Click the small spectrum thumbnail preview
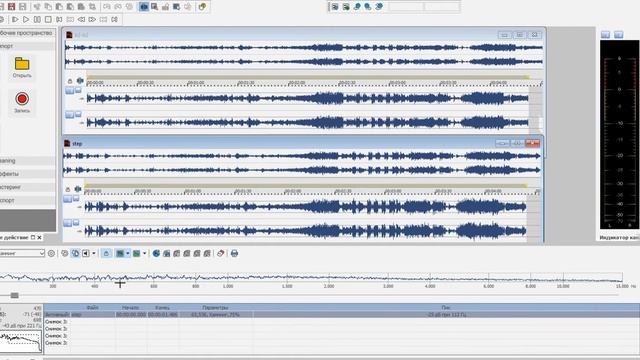This screenshot has height=360, width=640. [20, 342]
